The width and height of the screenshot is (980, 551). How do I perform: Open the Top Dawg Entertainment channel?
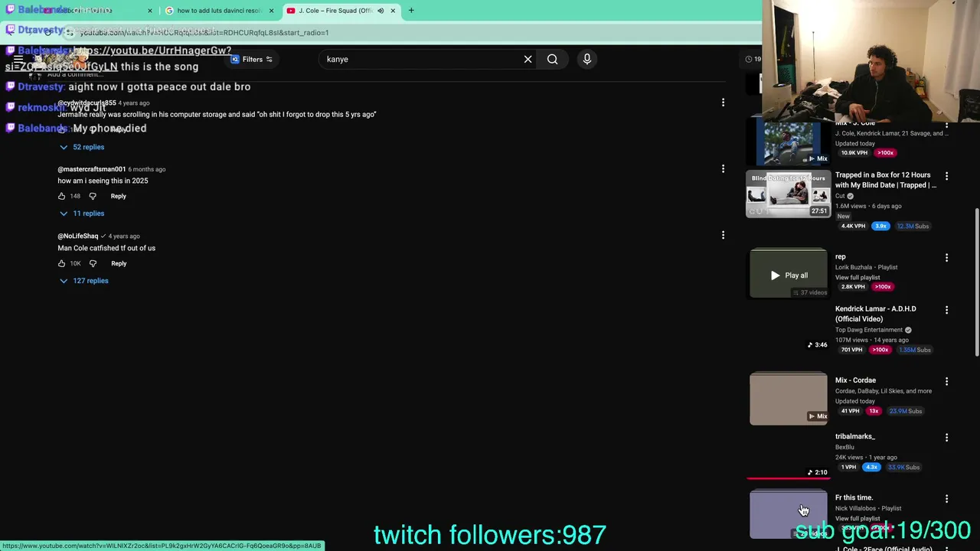coord(869,330)
